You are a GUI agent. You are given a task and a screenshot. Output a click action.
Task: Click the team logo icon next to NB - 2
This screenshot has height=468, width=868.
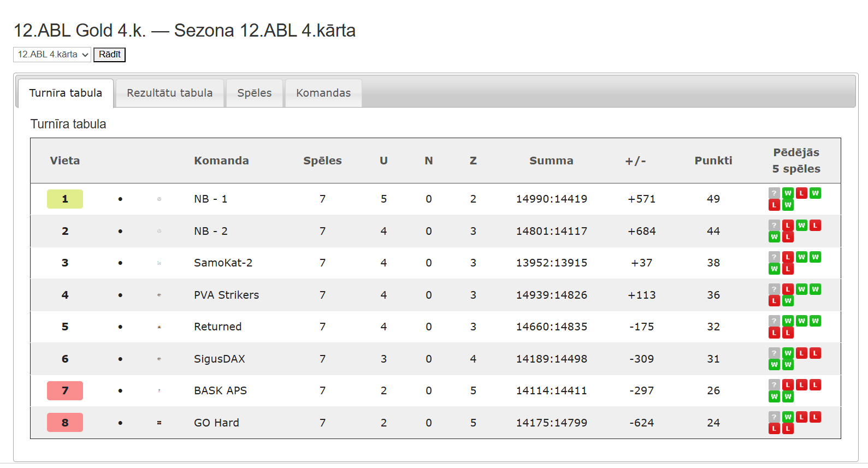[x=159, y=231]
